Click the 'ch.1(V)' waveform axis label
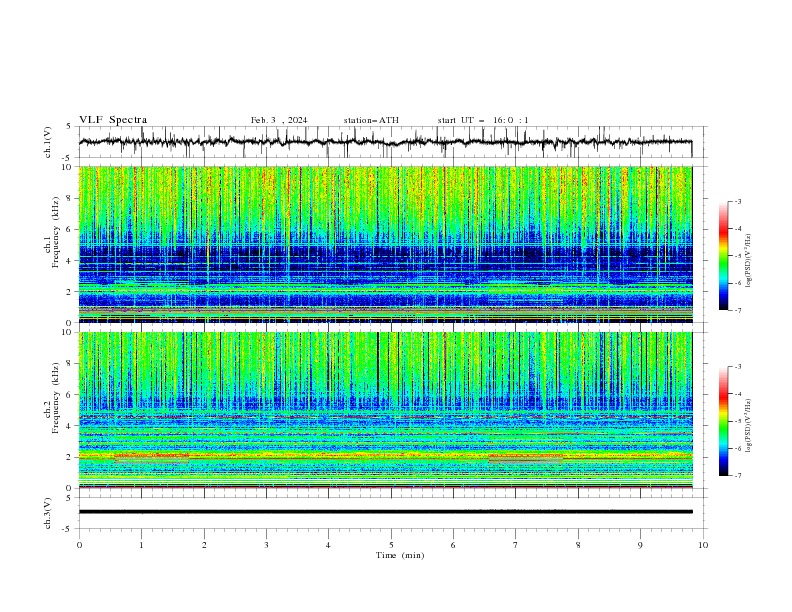This screenshot has width=792, height=612. [48, 142]
